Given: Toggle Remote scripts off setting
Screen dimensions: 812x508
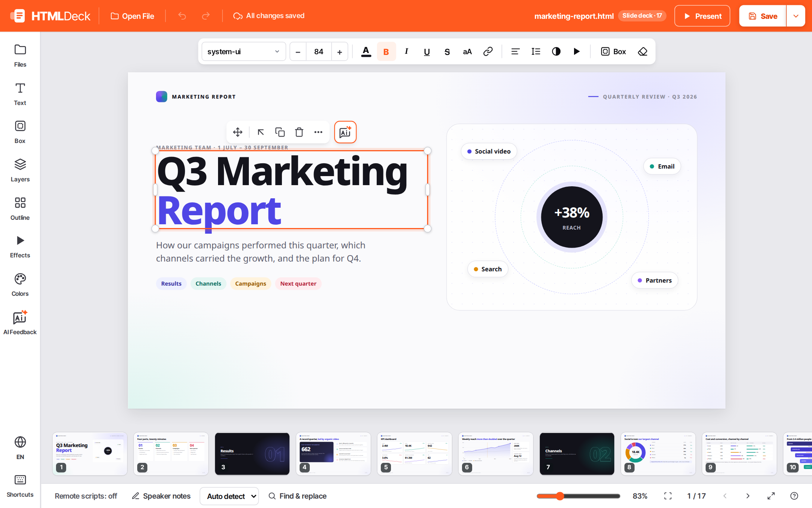Looking at the screenshot, I should click(x=86, y=496).
